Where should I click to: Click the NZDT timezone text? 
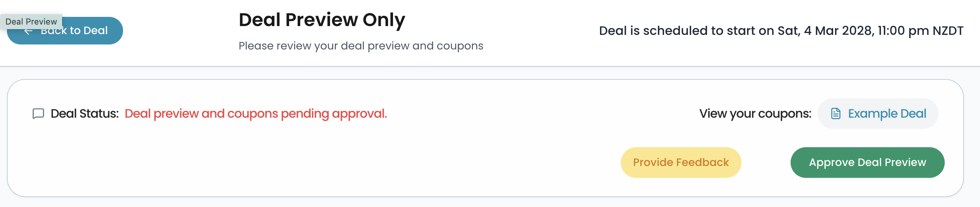(947, 31)
